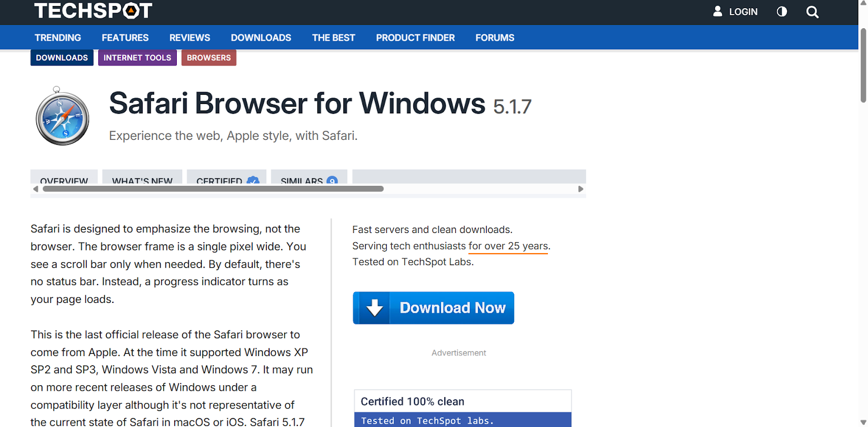The image size is (868, 427).
Task: Click 'Tested on TechSpot Labs.' line
Action: click(x=413, y=262)
